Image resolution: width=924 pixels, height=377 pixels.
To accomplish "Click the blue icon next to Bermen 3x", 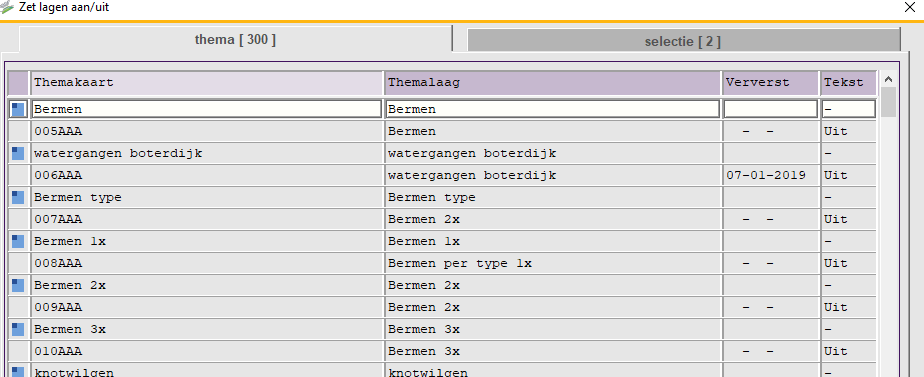I will tap(18, 329).
